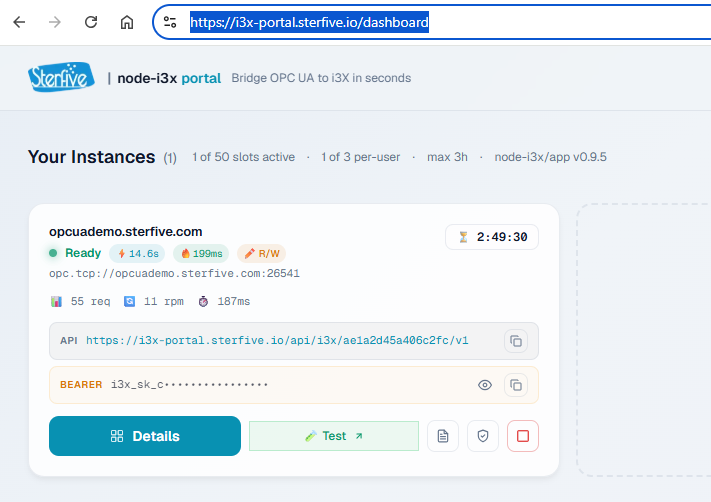Click the Your Instances heading
Screen dimensions: 711x502
[x=91, y=157]
